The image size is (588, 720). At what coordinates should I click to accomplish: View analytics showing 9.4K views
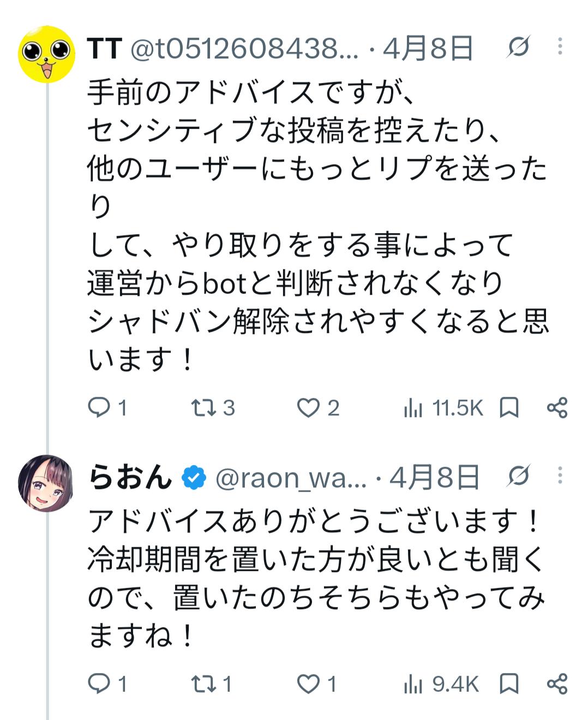click(413, 684)
